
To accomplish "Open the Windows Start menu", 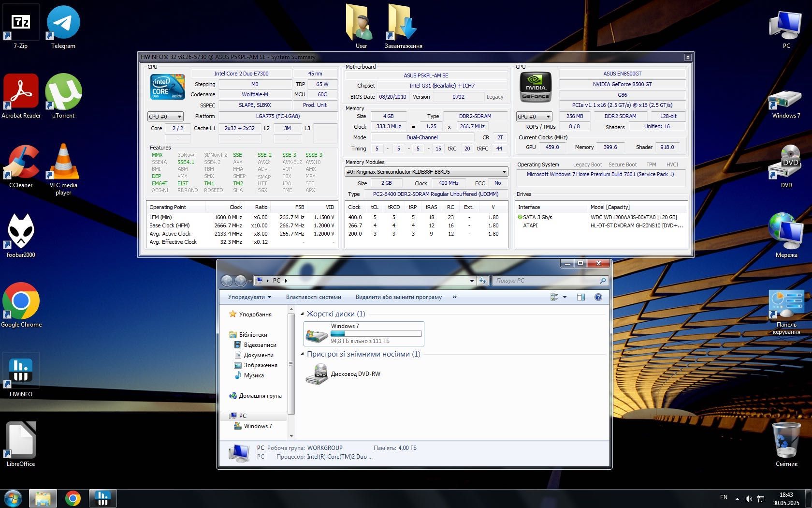I will 13,498.
